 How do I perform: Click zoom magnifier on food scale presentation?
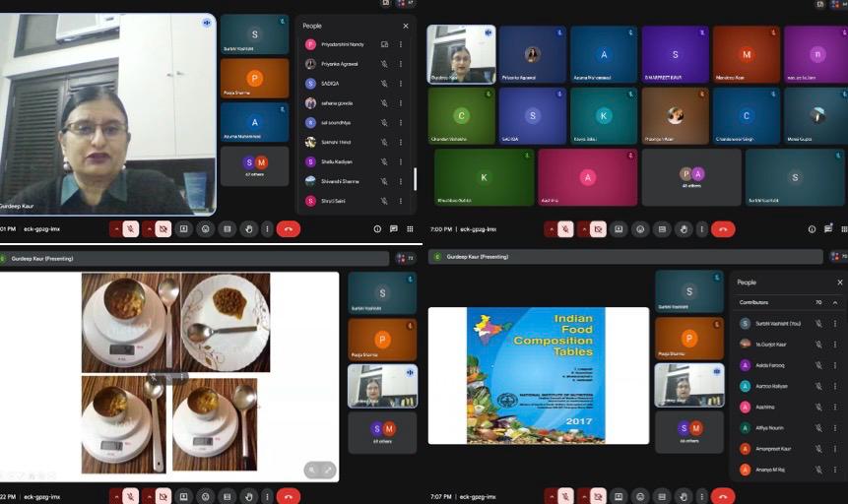click(x=312, y=471)
